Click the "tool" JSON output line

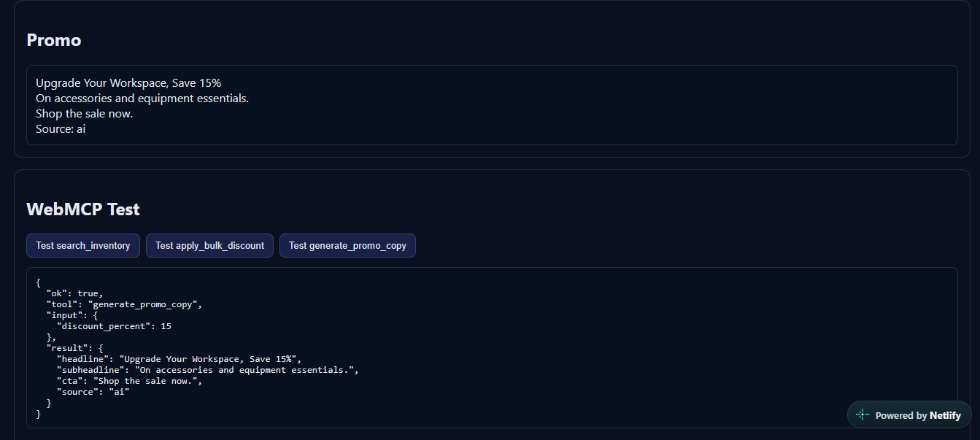[x=124, y=304]
